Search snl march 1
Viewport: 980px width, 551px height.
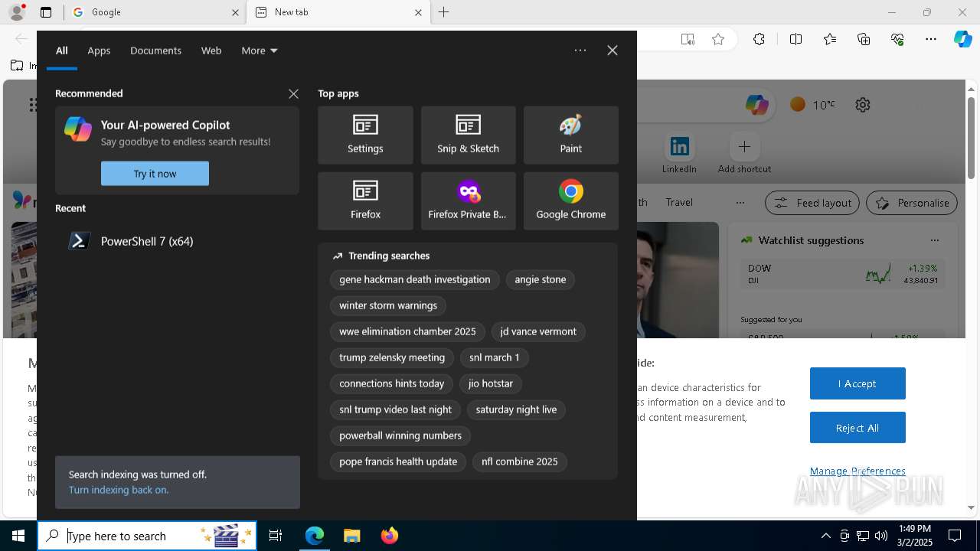click(x=495, y=357)
